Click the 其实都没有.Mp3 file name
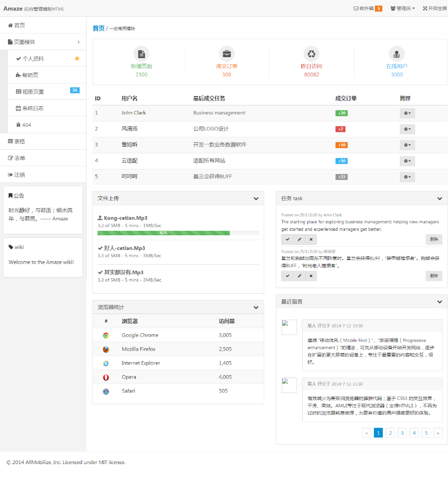The image size is (448, 480). pos(123,272)
